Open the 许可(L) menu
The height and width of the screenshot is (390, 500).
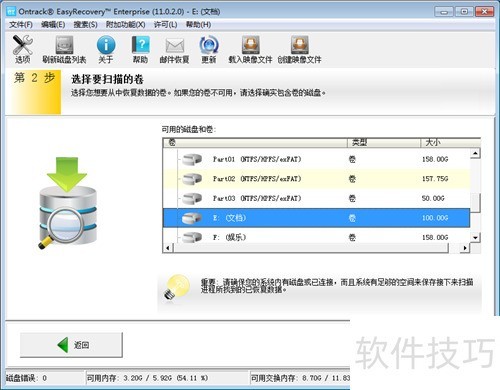165,25
